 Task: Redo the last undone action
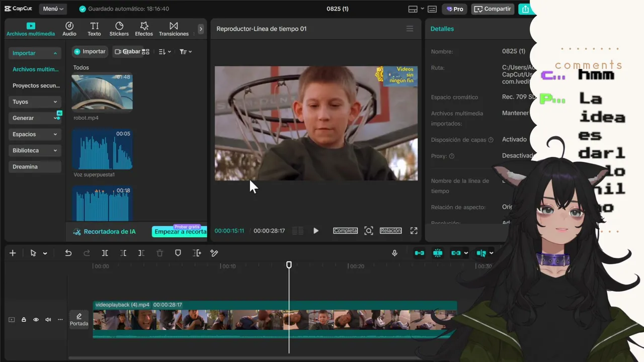click(87, 253)
